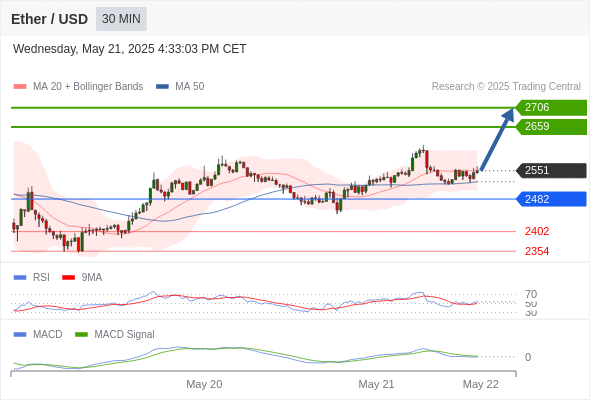The height and width of the screenshot is (400, 590).
Task: Click the red 2354 support level label
Action: [537, 251]
